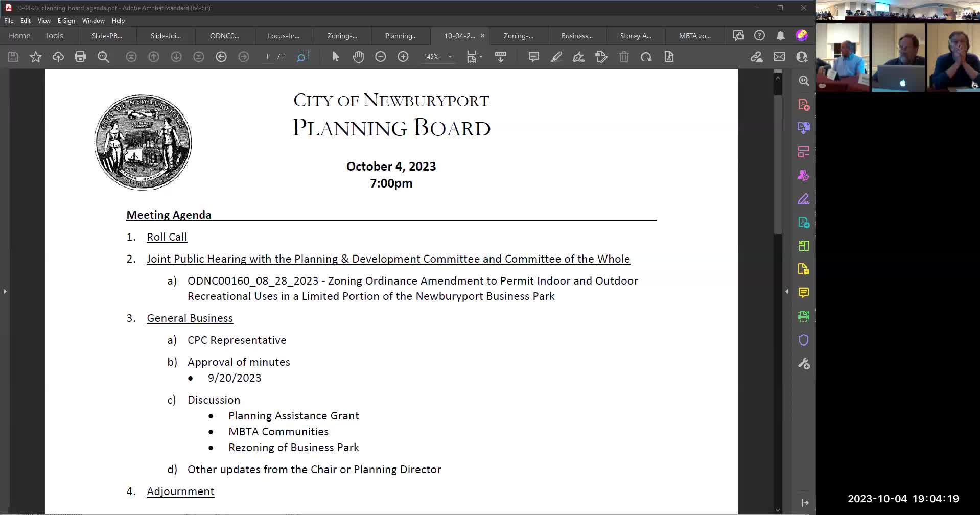980x515 pixels.
Task: Expand the right pane with bottom arrow
Action: click(x=805, y=503)
